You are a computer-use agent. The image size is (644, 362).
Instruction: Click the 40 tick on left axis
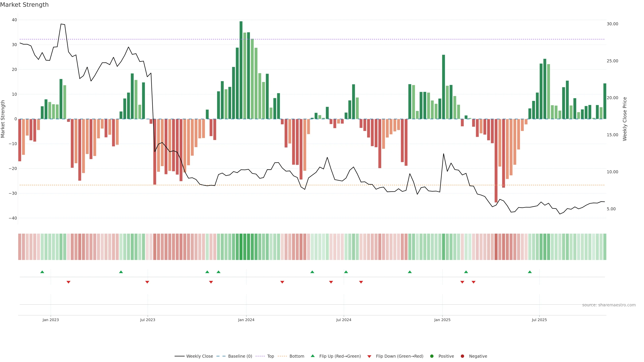pyautogui.click(x=14, y=20)
